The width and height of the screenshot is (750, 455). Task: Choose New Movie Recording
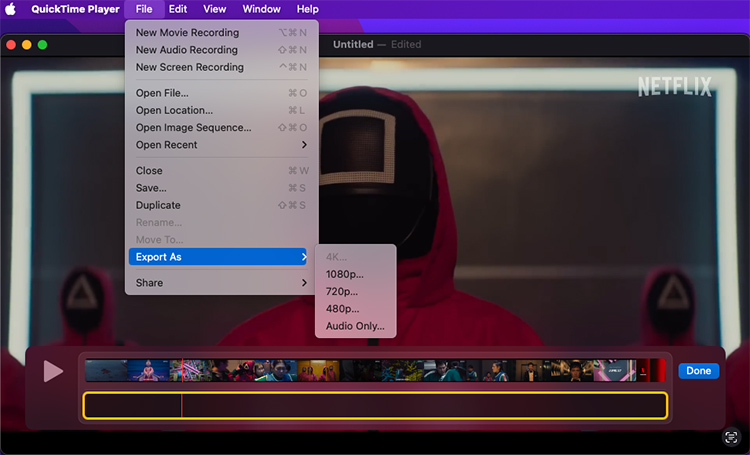(221, 33)
